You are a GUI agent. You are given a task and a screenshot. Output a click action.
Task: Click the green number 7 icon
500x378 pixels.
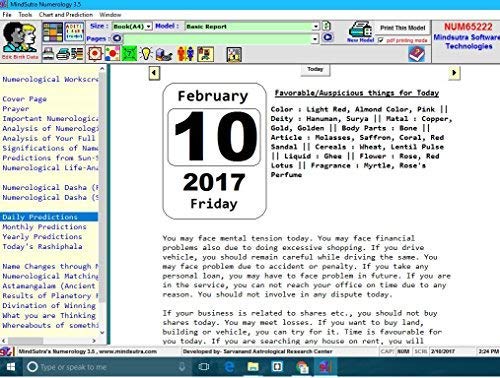129,54
